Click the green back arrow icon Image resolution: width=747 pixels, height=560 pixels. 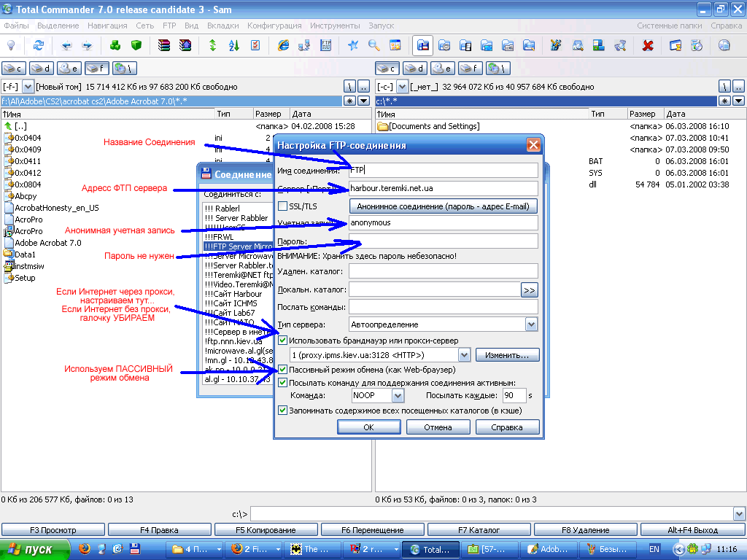66,45
